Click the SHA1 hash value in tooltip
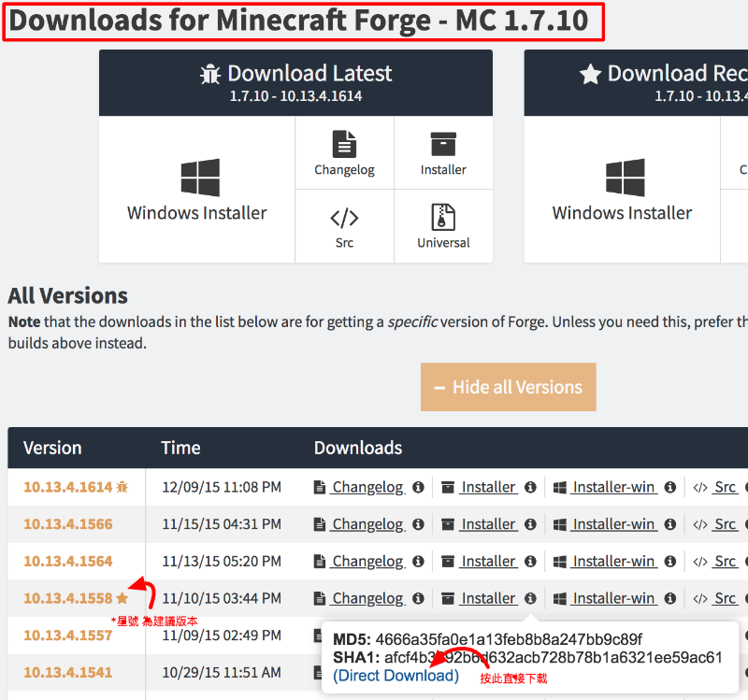Screen dimensions: 748x700 coord(554,658)
